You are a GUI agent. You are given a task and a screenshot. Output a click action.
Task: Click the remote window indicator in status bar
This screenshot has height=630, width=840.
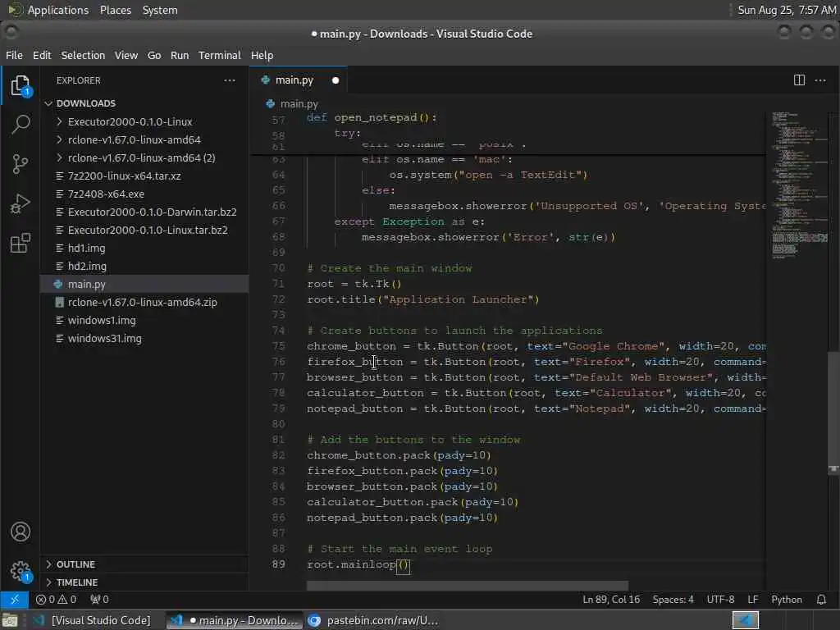[x=15, y=600]
